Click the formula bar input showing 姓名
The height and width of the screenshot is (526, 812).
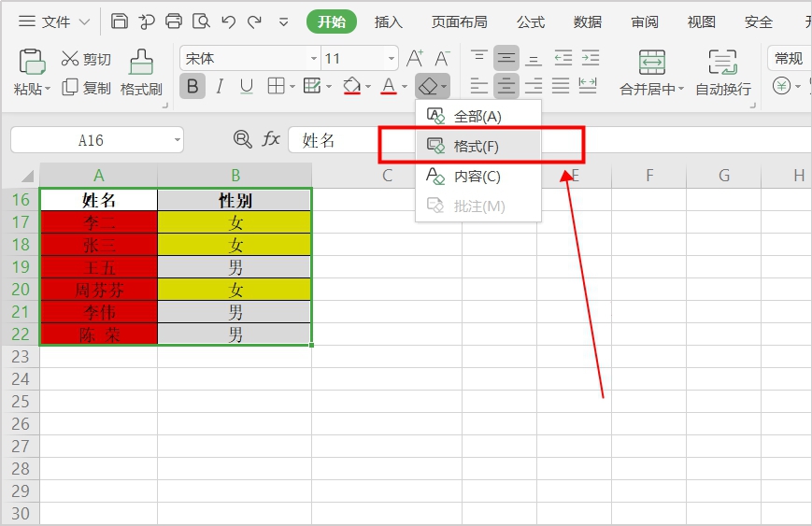click(549, 140)
